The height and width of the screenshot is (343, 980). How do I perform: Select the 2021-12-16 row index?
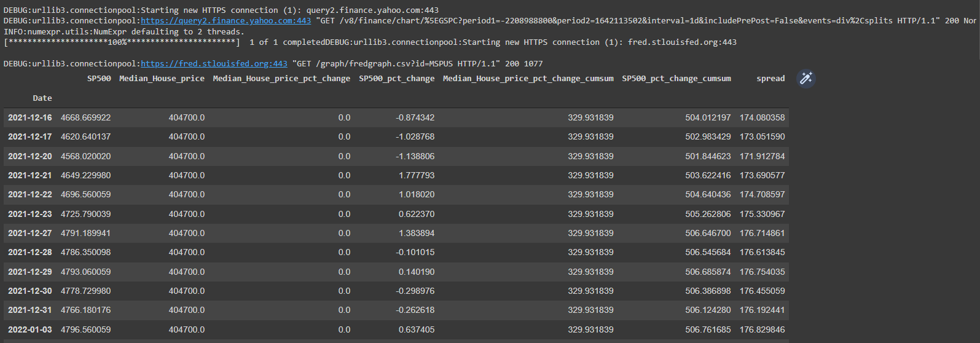click(30, 117)
